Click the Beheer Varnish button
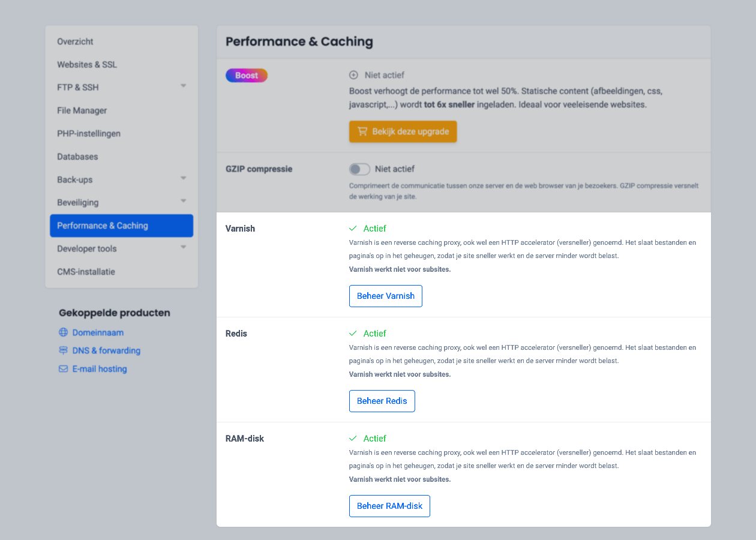Image resolution: width=756 pixels, height=540 pixels. click(386, 296)
